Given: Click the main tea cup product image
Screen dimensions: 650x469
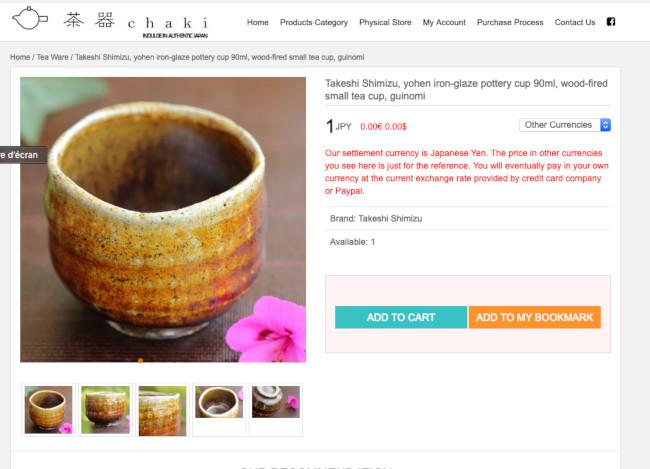Looking at the screenshot, I should (x=163, y=219).
